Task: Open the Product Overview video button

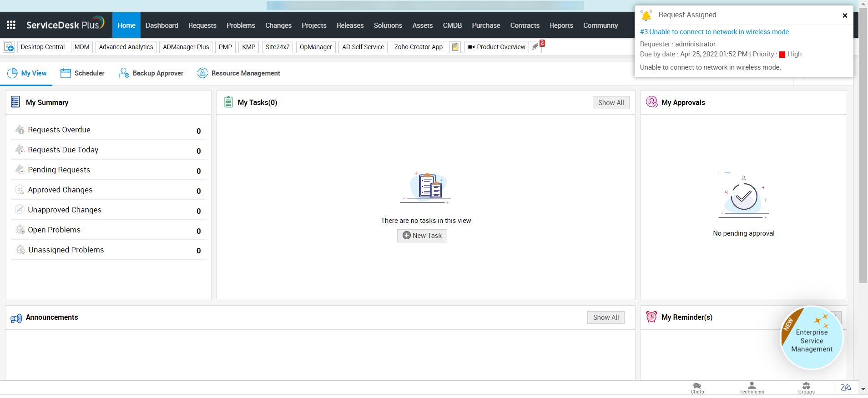Action: click(497, 47)
